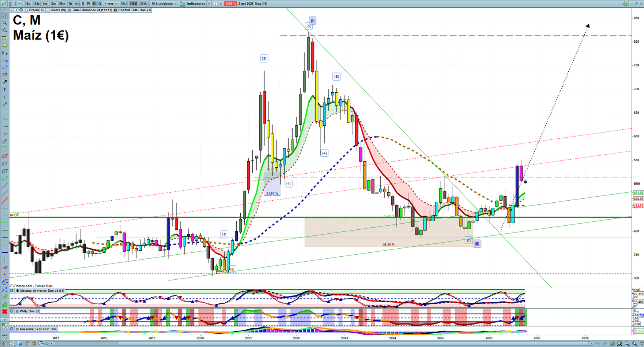
Task: Open the Indicadores button
Action: [x=192, y=4]
